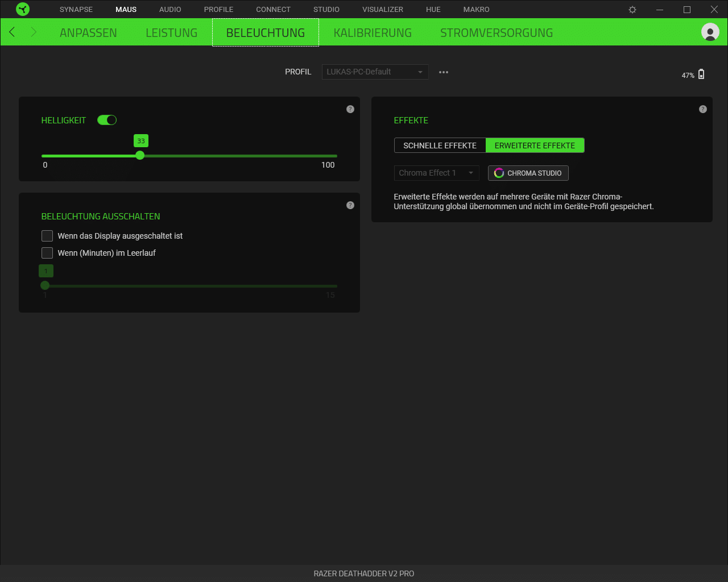
Task: Toggle the Helligkeit switch off
Action: click(x=107, y=120)
